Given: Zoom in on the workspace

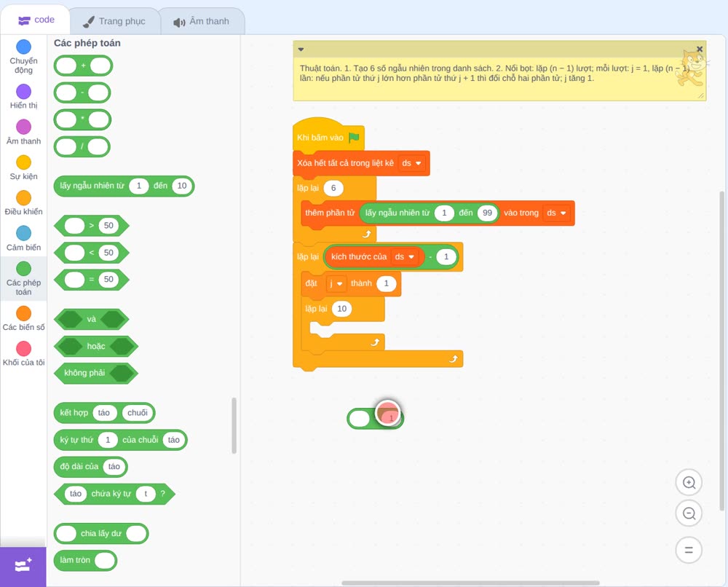Looking at the screenshot, I should click(689, 483).
